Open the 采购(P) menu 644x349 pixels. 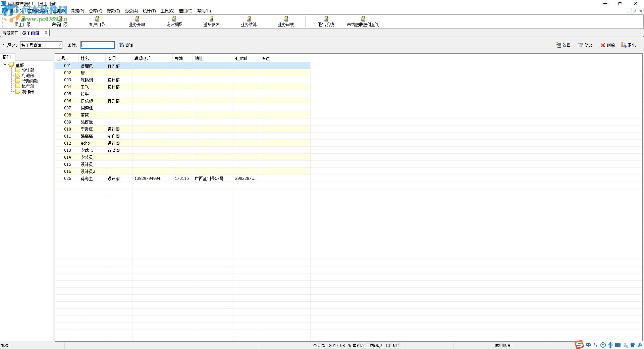[x=77, y=11]
